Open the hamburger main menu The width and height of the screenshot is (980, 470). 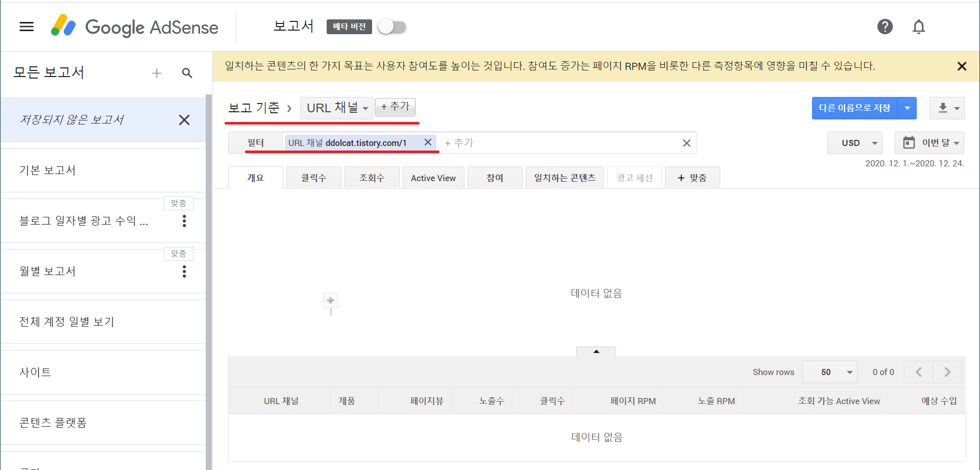click(x=27, y=27)
